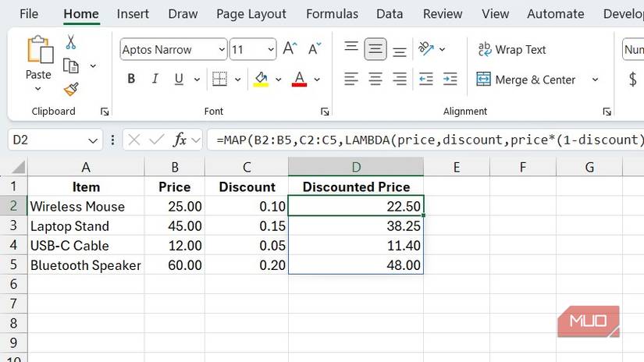This screenshot has width=644, height=362.
Task: Align text right
Action: click(x=399, y=79)
